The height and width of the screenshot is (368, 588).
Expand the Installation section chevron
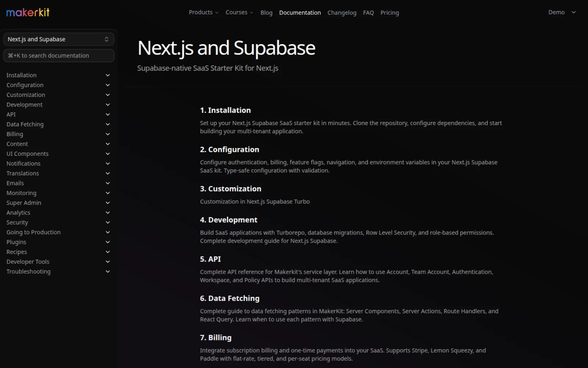[108, 75]
